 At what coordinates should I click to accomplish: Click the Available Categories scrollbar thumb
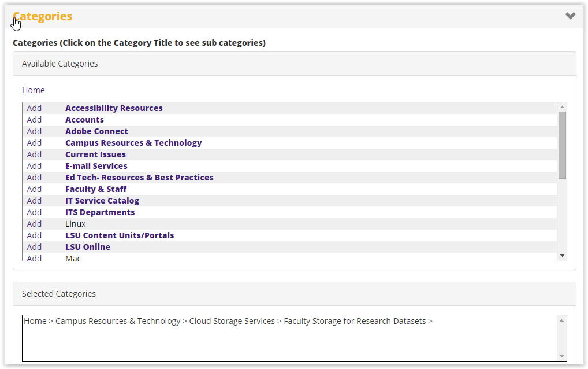tap(562, 145)
